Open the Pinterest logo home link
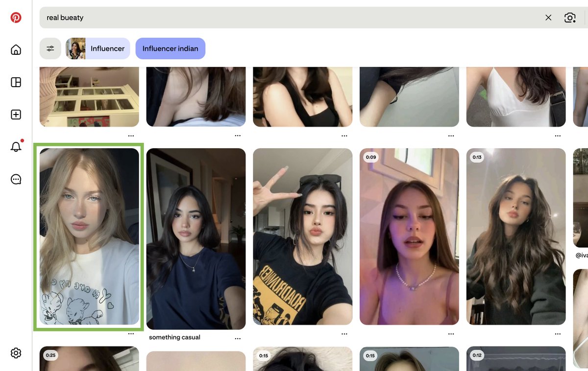This screenshot has height=371, width=588. pos(16,18)
